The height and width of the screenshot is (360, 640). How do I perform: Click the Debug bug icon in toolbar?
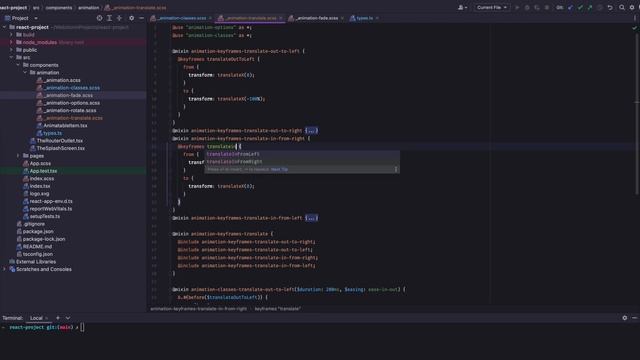click(x=527, y=7)
